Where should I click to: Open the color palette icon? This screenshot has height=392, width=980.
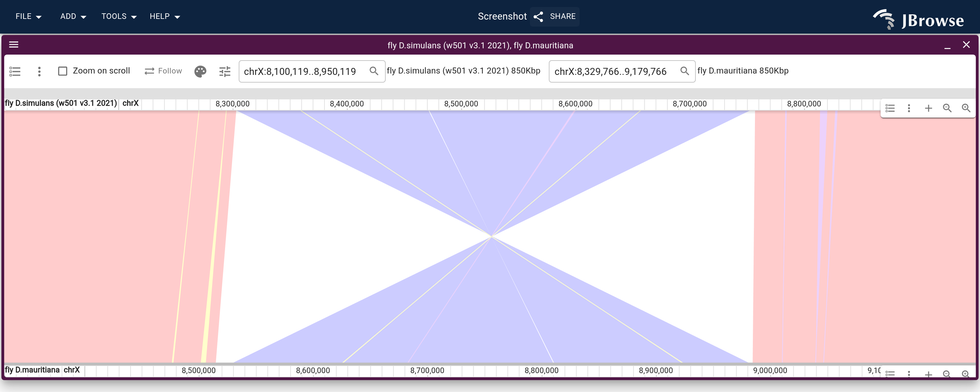click(x=200, y=71)
